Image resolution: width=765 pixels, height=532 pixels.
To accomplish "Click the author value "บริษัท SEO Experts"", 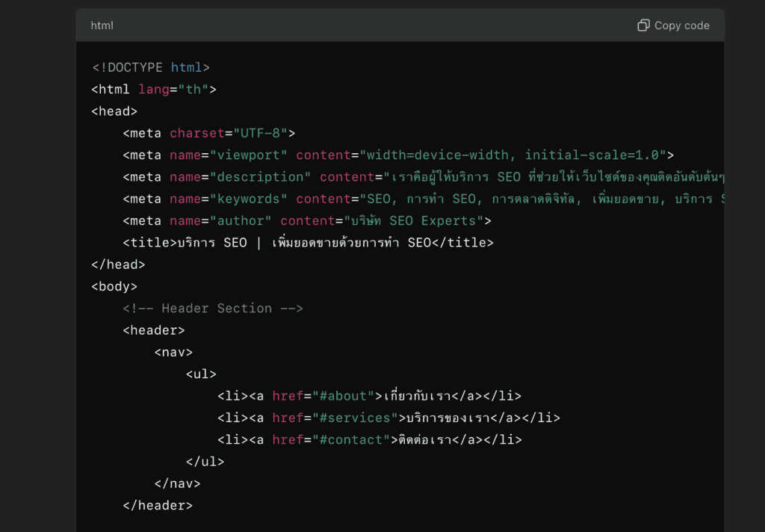I will (413, 221).
